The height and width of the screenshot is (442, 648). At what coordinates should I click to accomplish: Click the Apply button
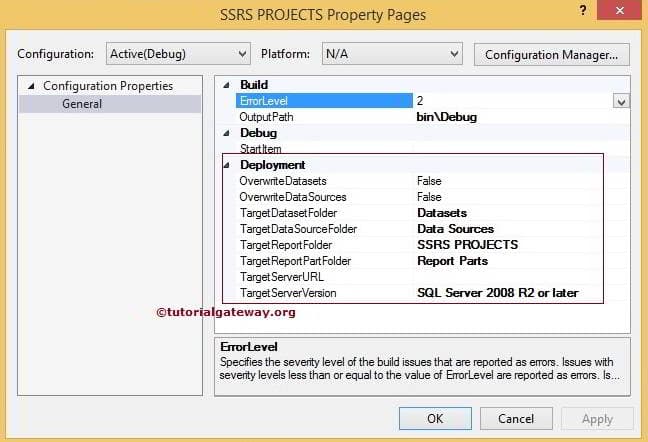(597, 419)
